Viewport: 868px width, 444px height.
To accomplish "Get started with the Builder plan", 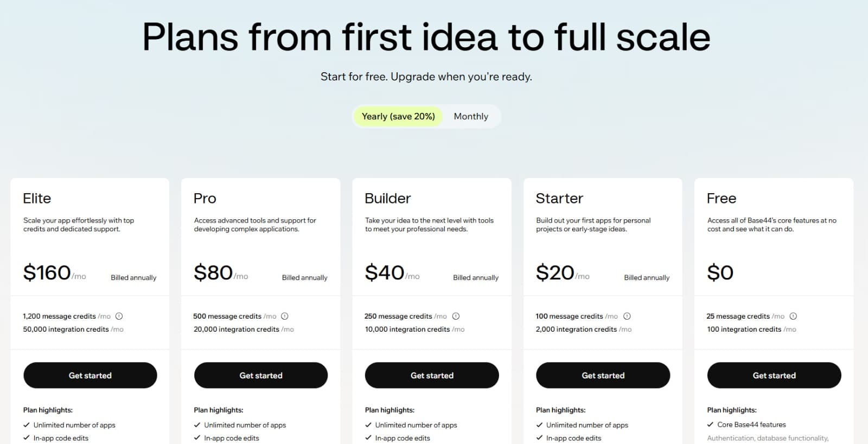I will (x=432, y=375).
